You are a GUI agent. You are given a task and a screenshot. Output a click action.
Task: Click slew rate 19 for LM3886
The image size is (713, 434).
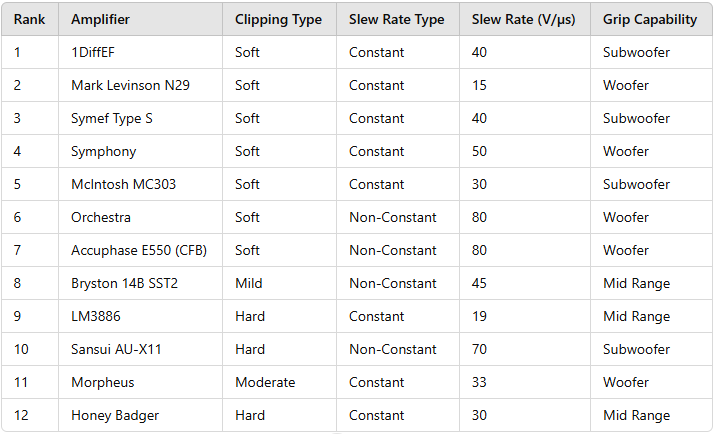click(479, 316)
